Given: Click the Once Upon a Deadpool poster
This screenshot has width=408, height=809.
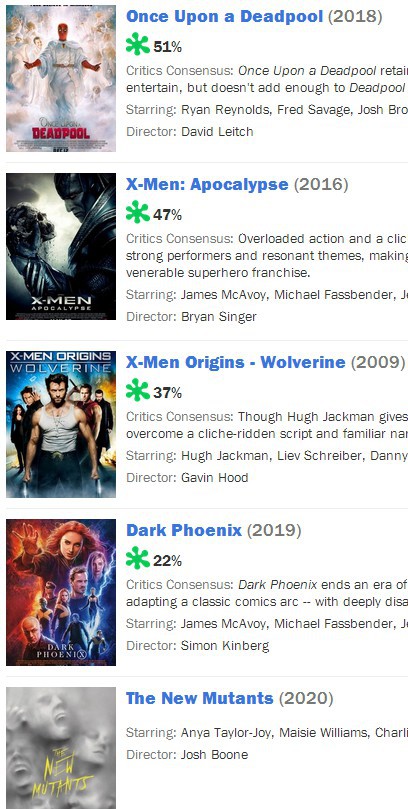Looking at the screenshot, I should (x=61, y=78).
